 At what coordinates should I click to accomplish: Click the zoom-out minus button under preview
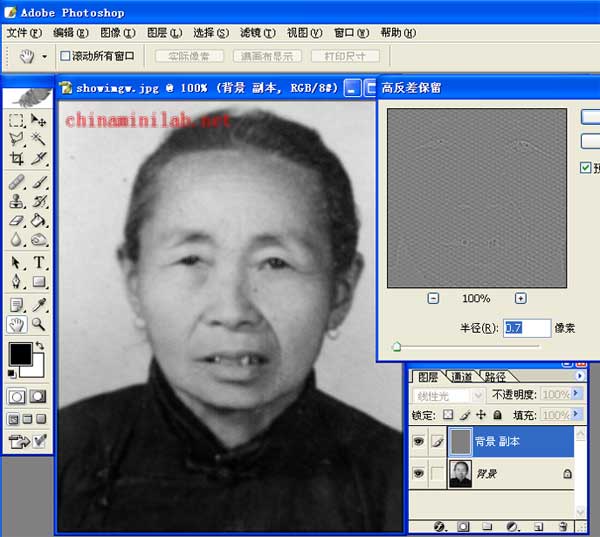[x=433, y=298]
